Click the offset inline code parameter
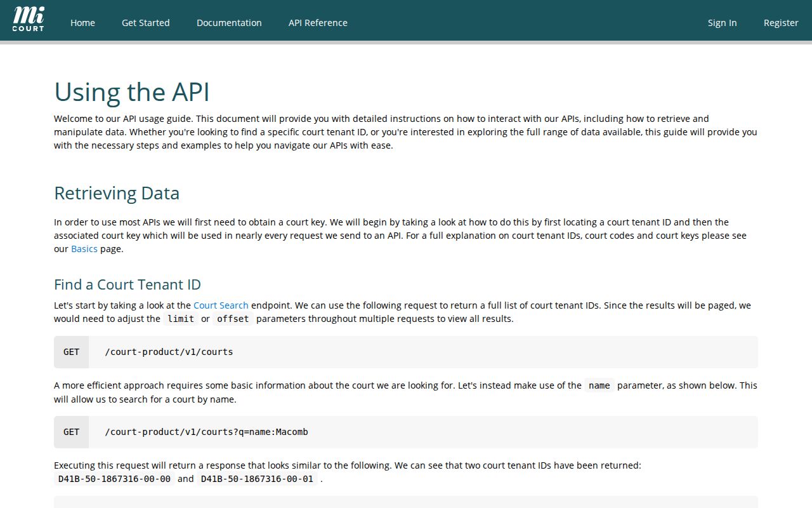The height and width of the screenshot is (508, 812). 233,319
